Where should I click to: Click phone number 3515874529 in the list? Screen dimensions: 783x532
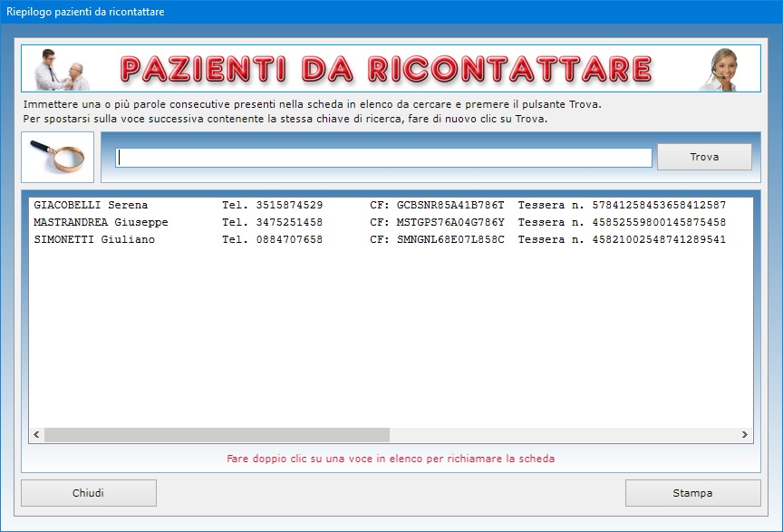289,206
